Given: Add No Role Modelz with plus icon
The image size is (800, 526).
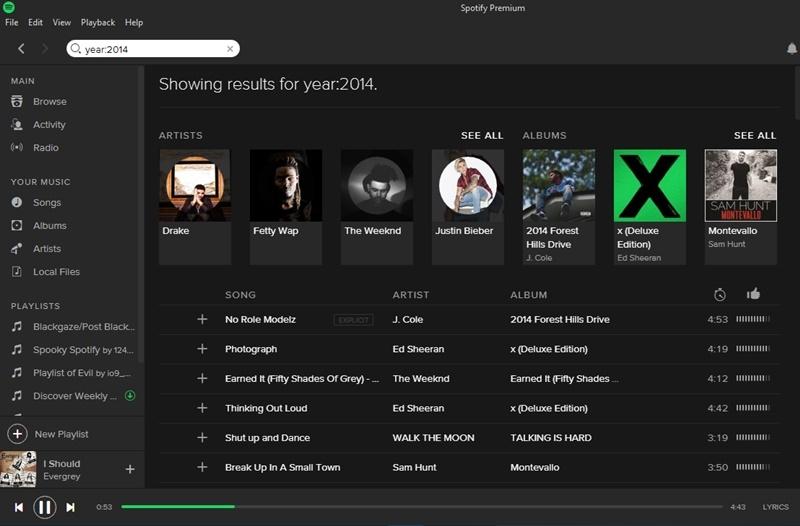Looking at the screenshot, I should [202, 319].
